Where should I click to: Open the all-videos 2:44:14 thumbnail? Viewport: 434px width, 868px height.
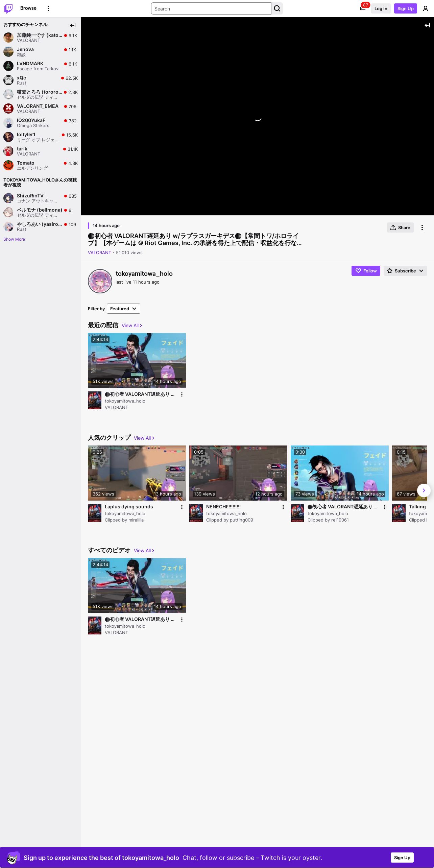tap(137, 585)
